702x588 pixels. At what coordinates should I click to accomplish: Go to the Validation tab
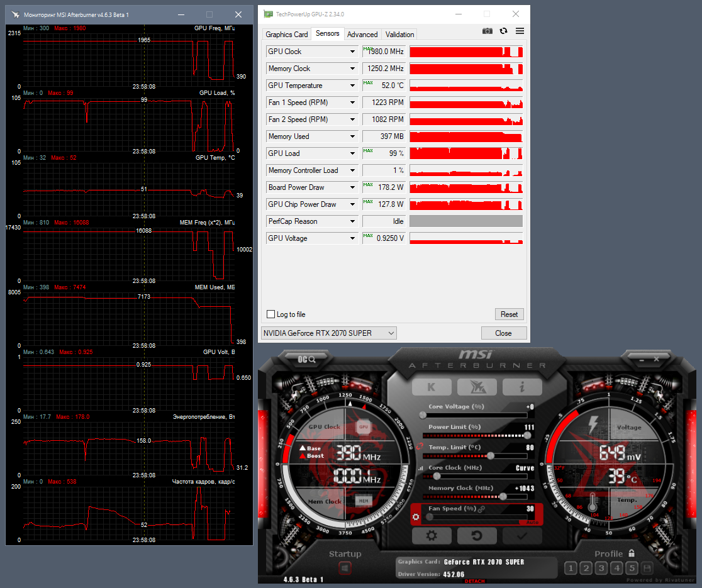pos(399,35)
